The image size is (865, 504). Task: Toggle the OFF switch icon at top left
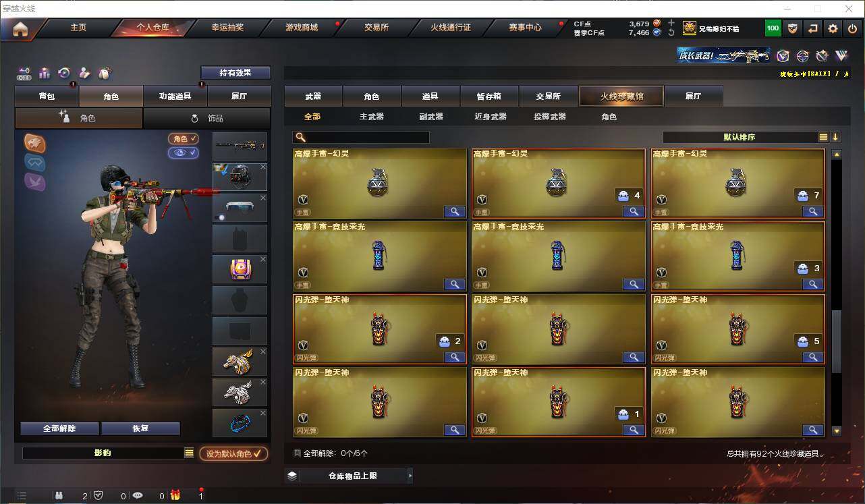click(24, 73)
